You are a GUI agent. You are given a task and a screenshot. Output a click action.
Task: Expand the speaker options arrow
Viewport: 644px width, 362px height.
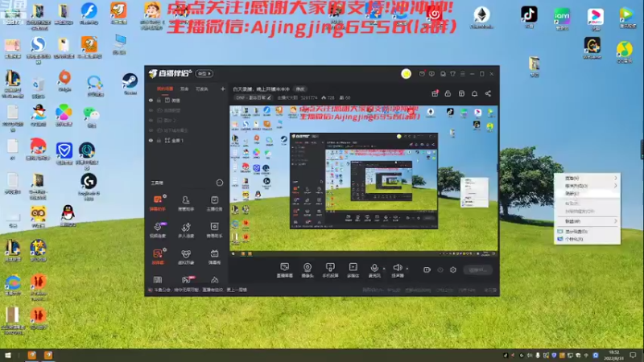point(407,269)
